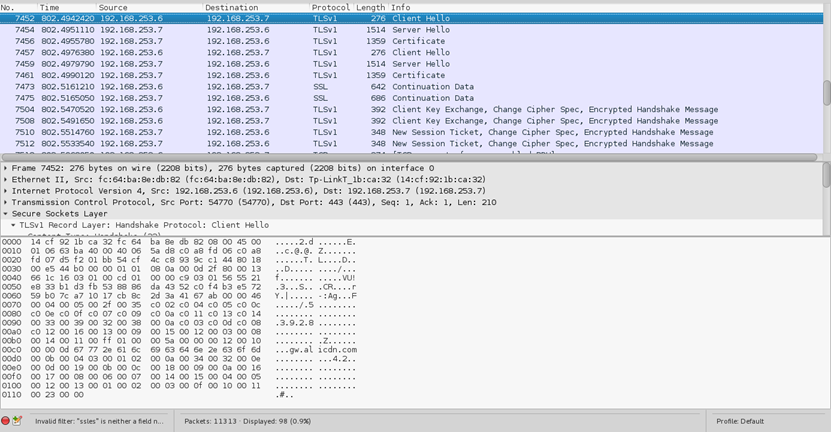Select packet 7473 SSL Continuation Data
Screen dimensions: 833x433
click(x=400, y=87)
